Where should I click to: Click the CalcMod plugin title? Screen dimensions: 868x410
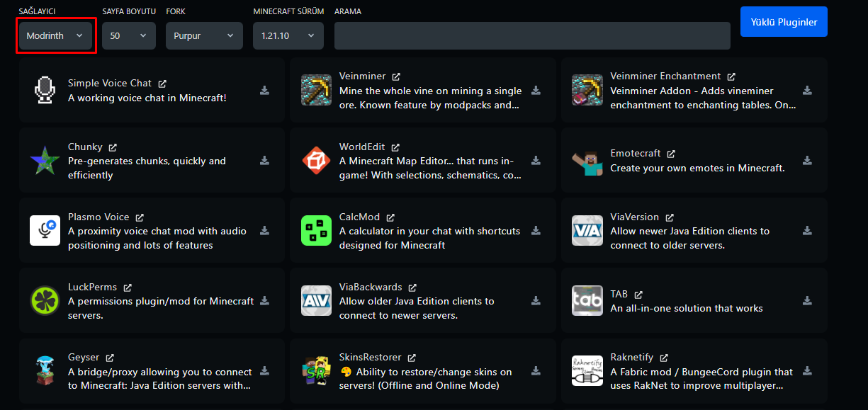click(361, 217)
